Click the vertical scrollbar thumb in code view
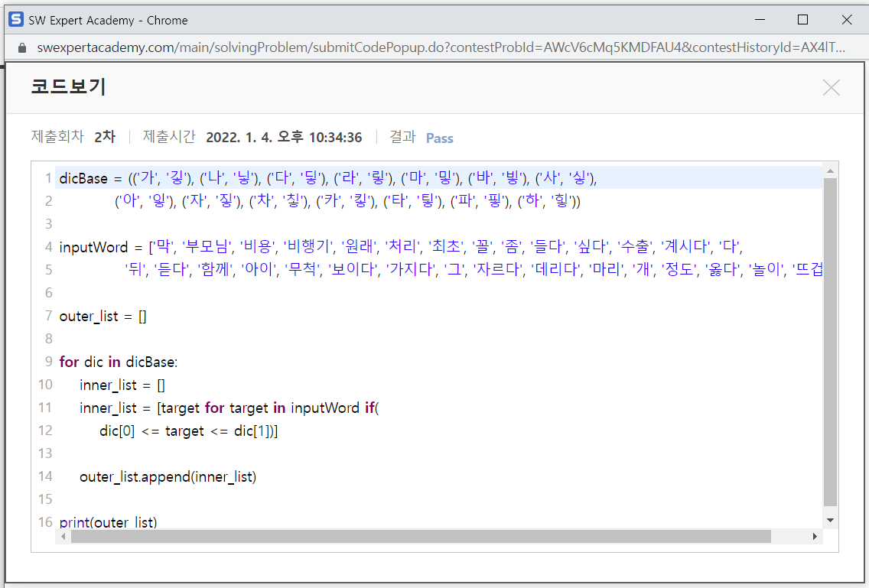The height and width of the screenshot is (588, 869). point(830,342)
